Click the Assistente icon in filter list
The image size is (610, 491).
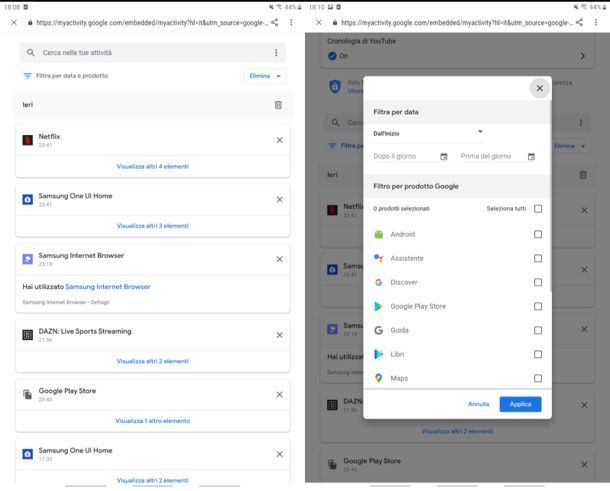379,258
